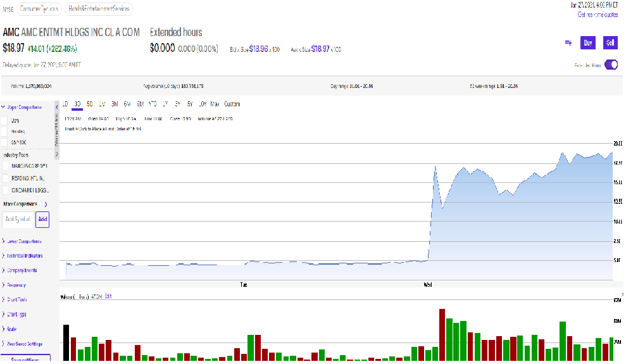The width and height of the screenshot is (626, 364).
Task: Click the Wed date label on axis
Action: (x=428, y=285)
